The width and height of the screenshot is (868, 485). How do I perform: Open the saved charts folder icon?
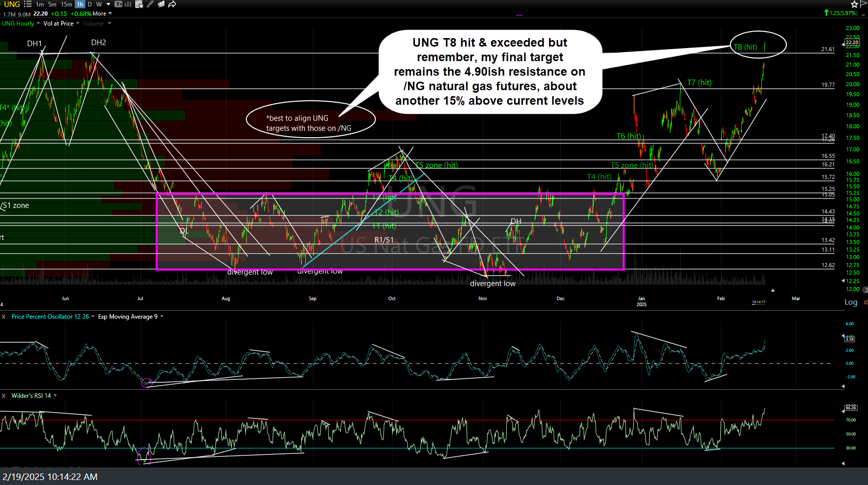tap(161, 4)
